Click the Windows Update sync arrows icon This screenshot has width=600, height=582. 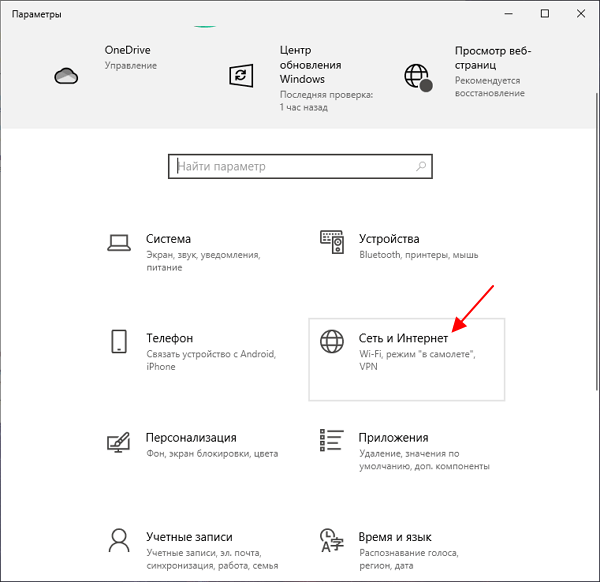(x=241, y=75)
